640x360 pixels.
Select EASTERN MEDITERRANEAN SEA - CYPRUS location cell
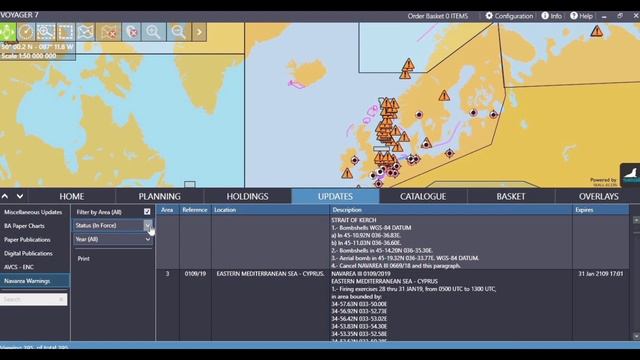pos(270,274)
